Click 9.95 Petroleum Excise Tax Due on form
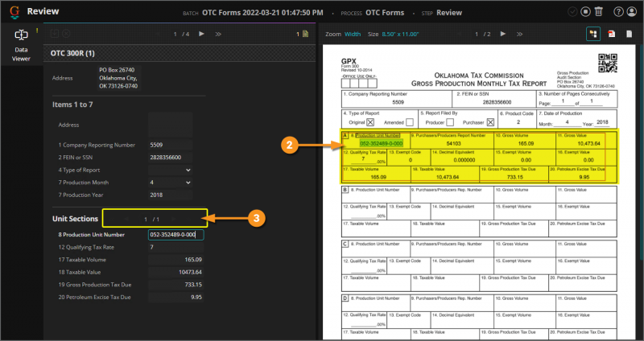This screenshot has width=644, height=341. (x=584, y=177)
